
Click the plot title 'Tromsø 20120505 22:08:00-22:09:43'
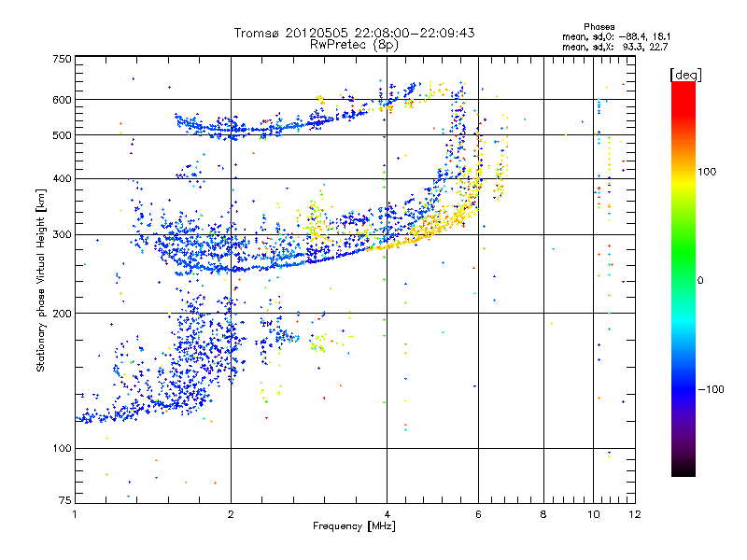tap(354, 33)
